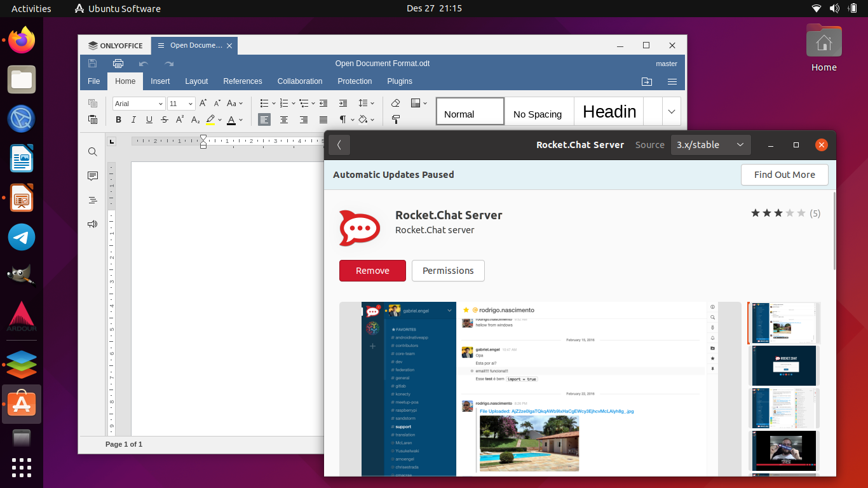Align text right
The height and width of the screenshot is (488, 868).
[304, 119]
